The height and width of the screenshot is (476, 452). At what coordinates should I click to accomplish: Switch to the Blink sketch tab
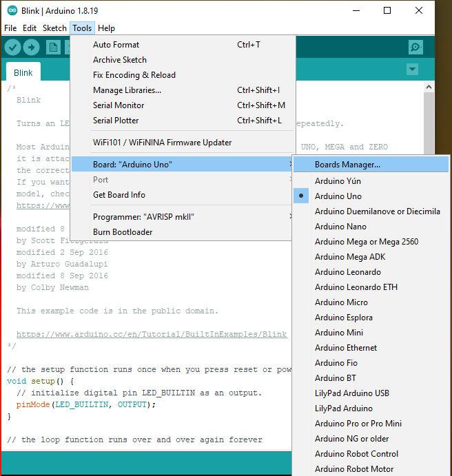click(x=23, y=72)
